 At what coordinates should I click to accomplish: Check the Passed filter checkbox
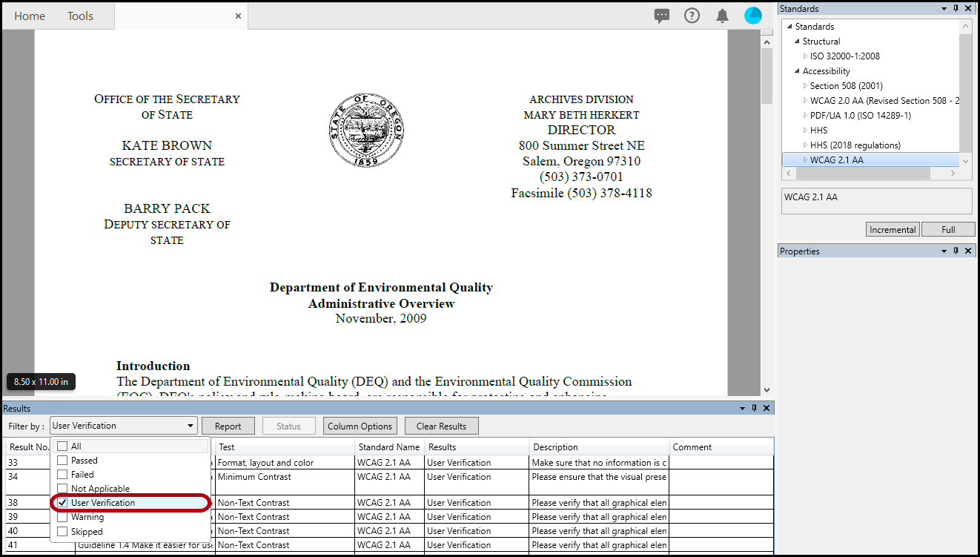(62, 461)
